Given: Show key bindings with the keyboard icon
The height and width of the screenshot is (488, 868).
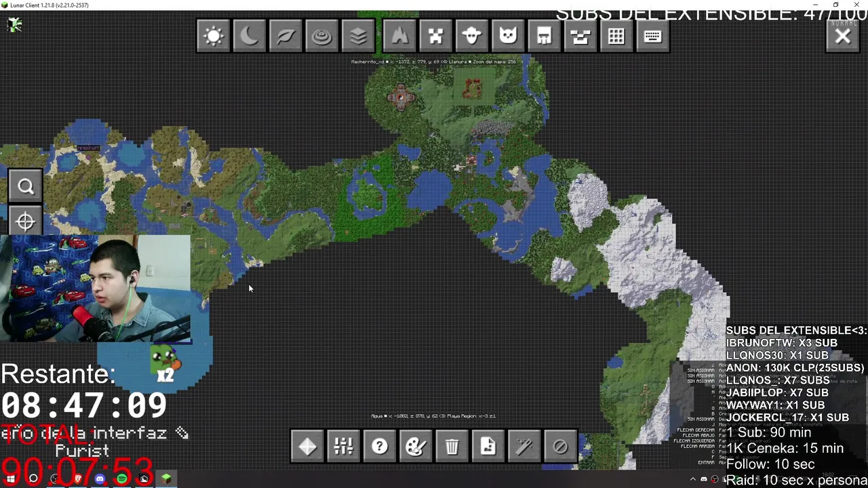Looking at the screenshot, I should click(652, 36).
